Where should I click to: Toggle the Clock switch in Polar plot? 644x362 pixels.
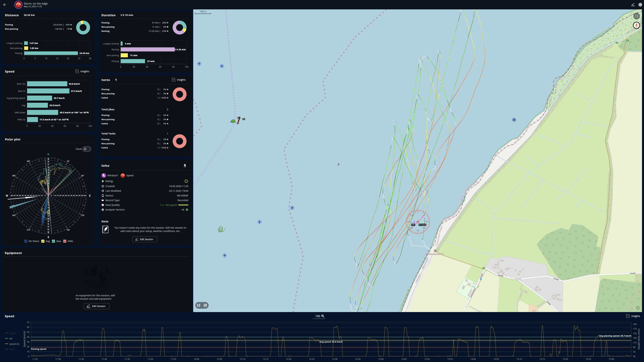(87, 149)
